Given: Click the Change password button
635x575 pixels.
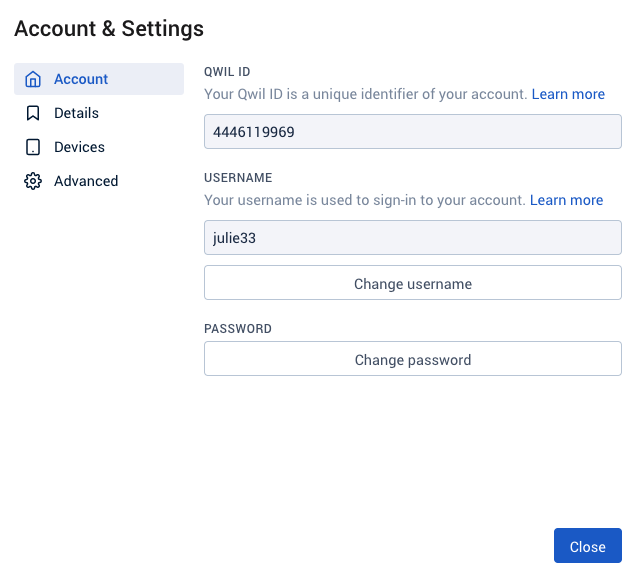Looking at the screenshot, I should coord(413,359).
